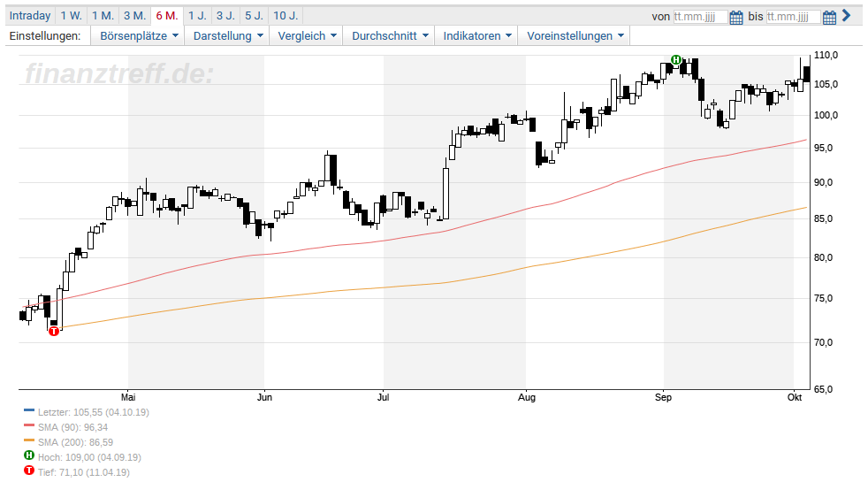This screenshot has width=868, height=482.
Task: Apply date range with the blue arrow
Action: point(847,16)
